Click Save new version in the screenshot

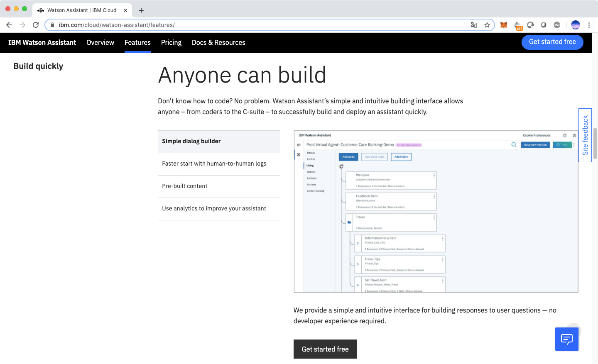(535, 145)
